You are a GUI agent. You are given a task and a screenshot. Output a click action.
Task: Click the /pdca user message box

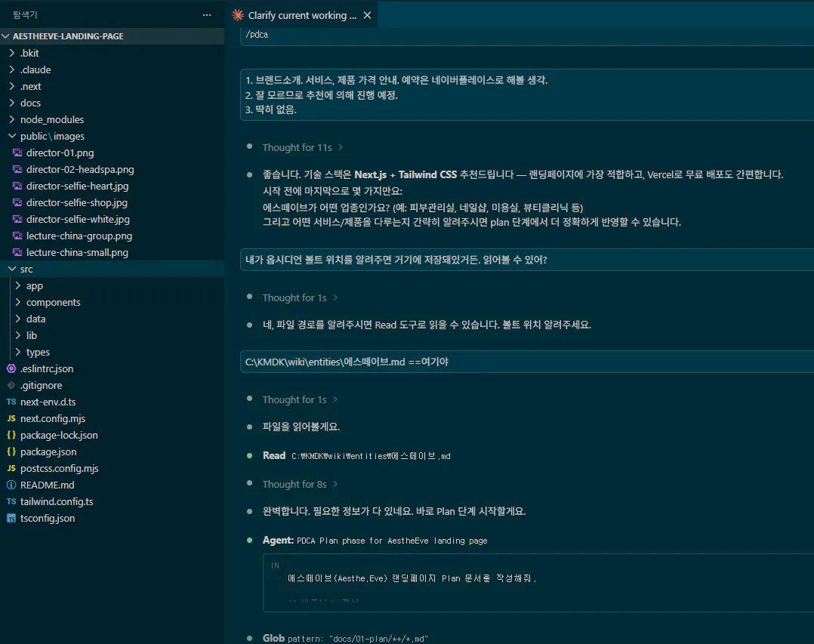pos(527,36)
